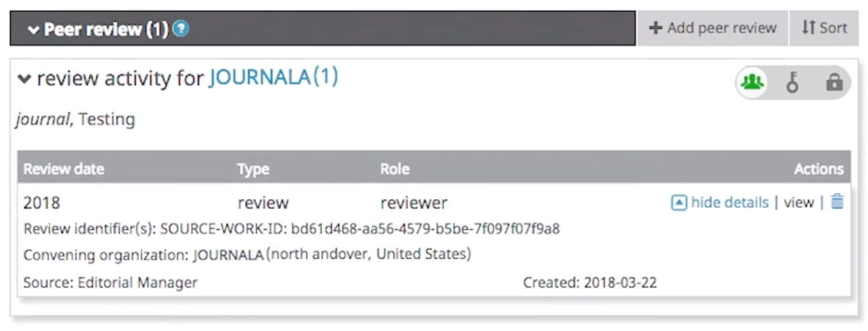The width and height of the screenshot is (868, 331).
Task: Collapse the review activity for JOURNALA group
Action: pyautogui.click(x=24, y=79)
